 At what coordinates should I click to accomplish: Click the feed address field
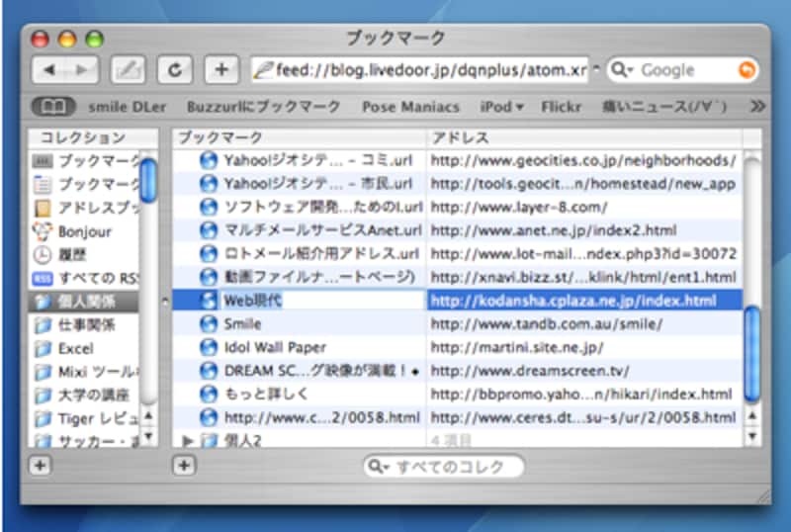(419, 69)
